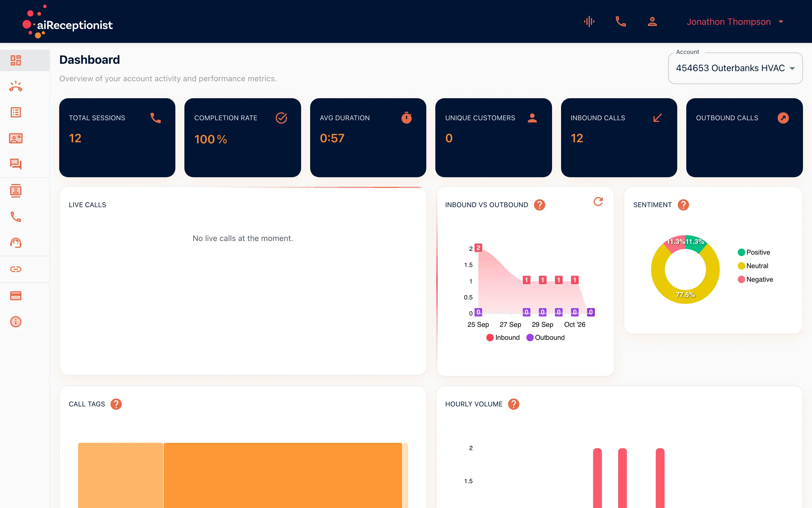The width and height of the screenshot is (812, 508).
Task: Click the aiReceptionist logo
Action: [67, 22]
